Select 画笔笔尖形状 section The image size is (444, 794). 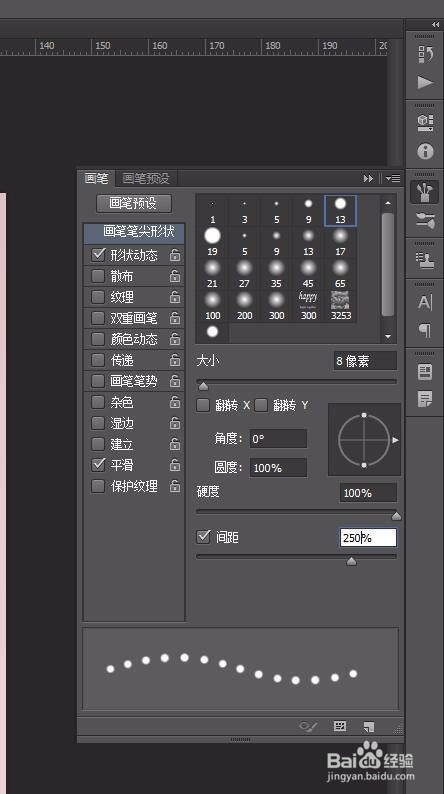[134, 233]
